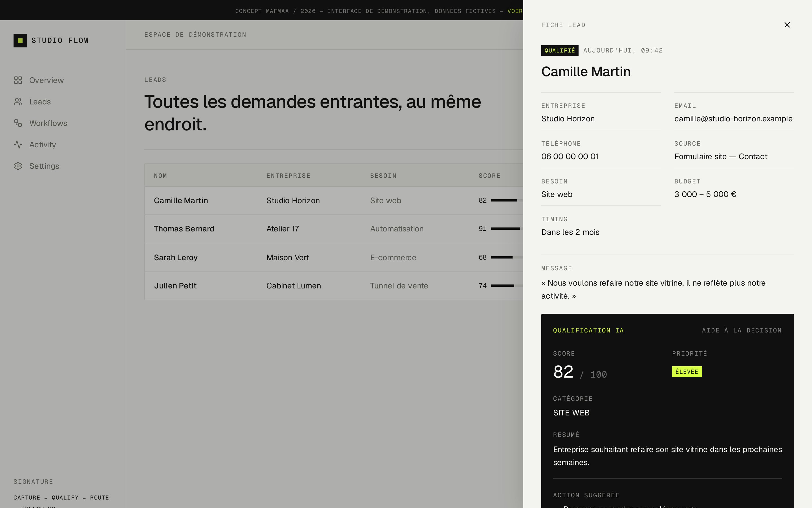Click the email camille@studio-horizon.example
The image size is (812, 508).
click(x=734, y=119)
